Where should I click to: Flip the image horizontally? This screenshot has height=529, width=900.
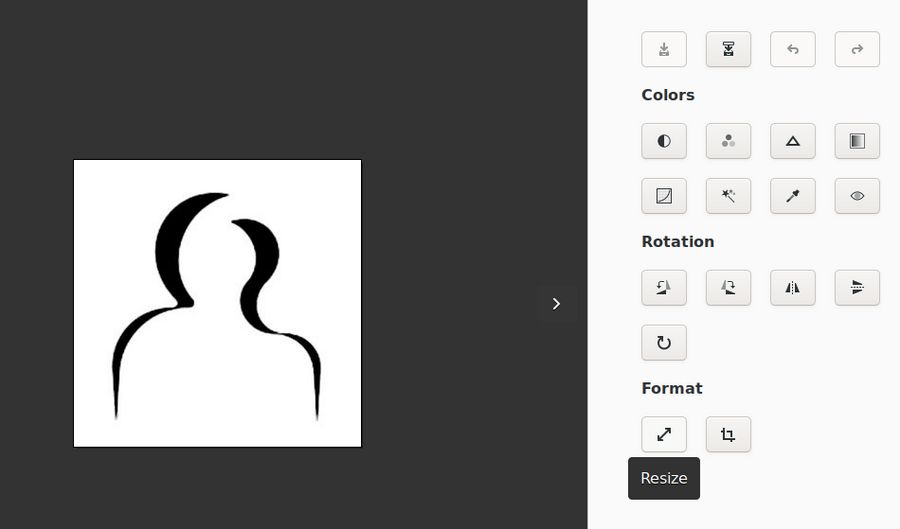coord(793,288)
